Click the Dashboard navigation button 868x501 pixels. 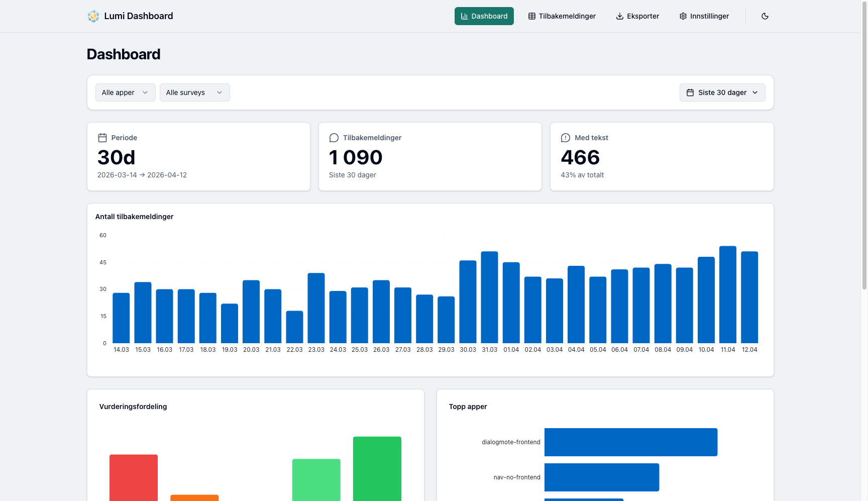tap(484, 16)
